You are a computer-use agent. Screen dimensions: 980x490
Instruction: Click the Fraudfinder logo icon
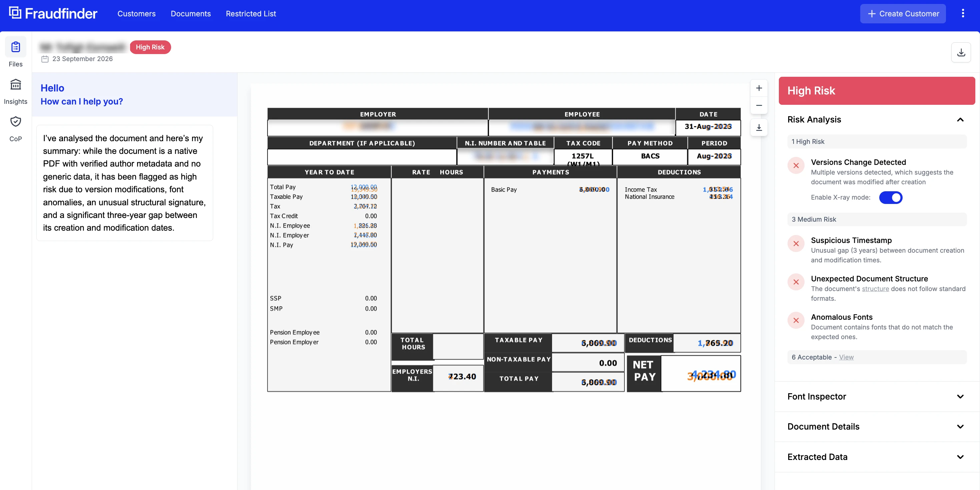15,13
